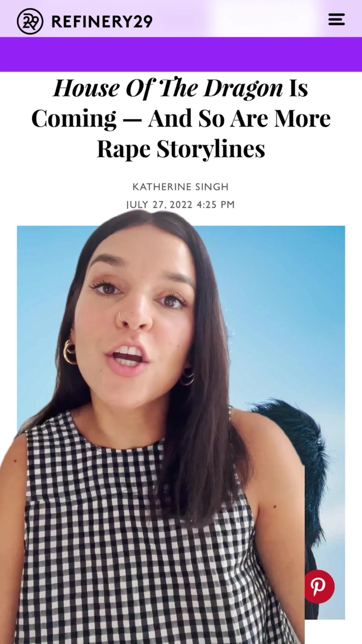Image resolution: width=362 pixels, height=644 pixels.
Task: Click the purple banner strip
Action: click(x=181, y=54)
